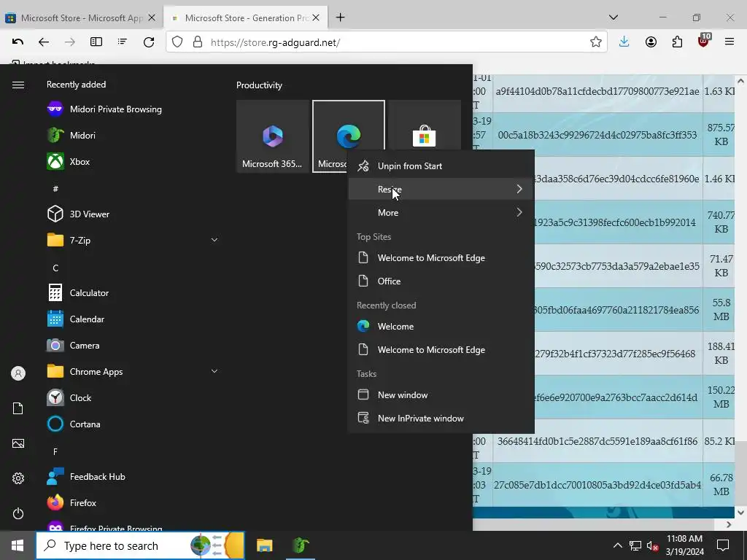Click hash a9f44104d0b78a11cfdecbd17709800773e921ae
Image resolution: width=747 pixels, height=560 pixels.
[597, 91]
